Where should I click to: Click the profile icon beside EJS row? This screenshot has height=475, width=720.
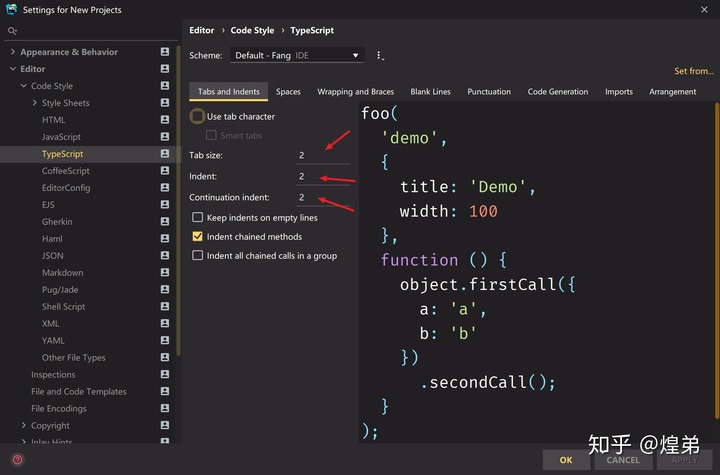[165, 204]
